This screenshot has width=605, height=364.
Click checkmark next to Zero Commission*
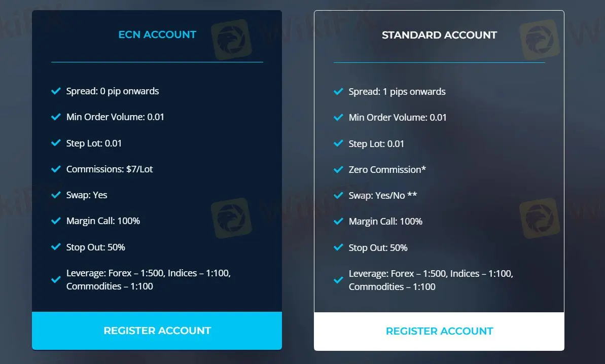(x=338, y=170)
